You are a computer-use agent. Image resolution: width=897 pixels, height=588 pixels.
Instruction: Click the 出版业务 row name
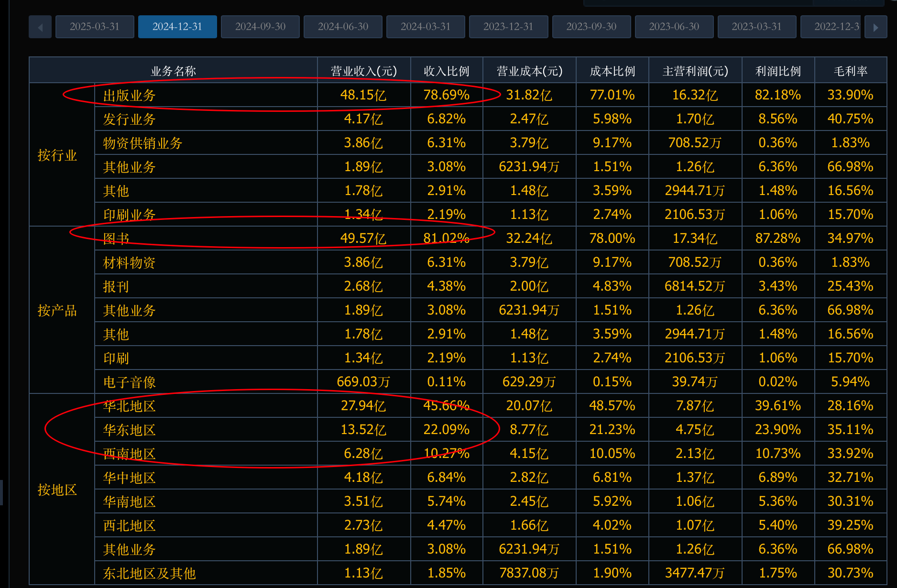click(130, 95)
